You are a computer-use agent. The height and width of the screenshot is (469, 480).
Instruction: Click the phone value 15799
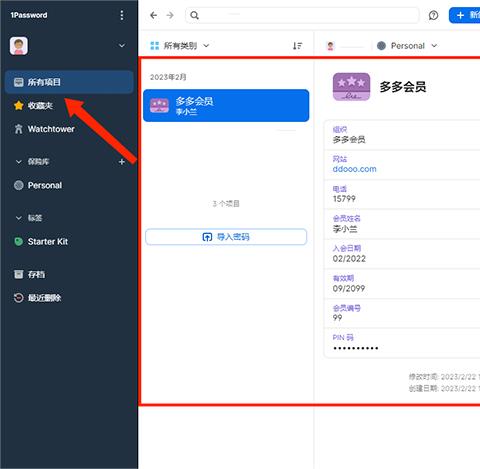click(x=344, y=199)
